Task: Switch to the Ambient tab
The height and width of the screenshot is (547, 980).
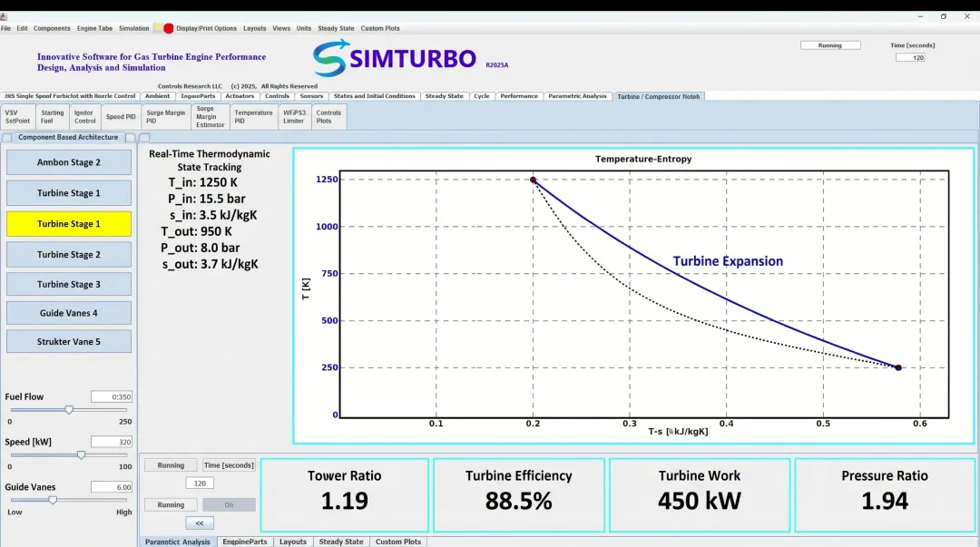Action: [158, 96]
